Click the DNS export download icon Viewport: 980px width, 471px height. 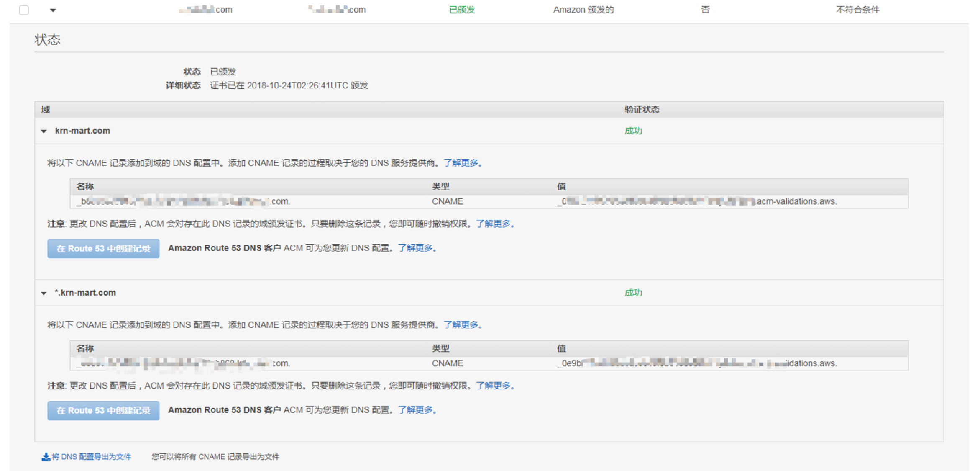(x=46, y=457)
